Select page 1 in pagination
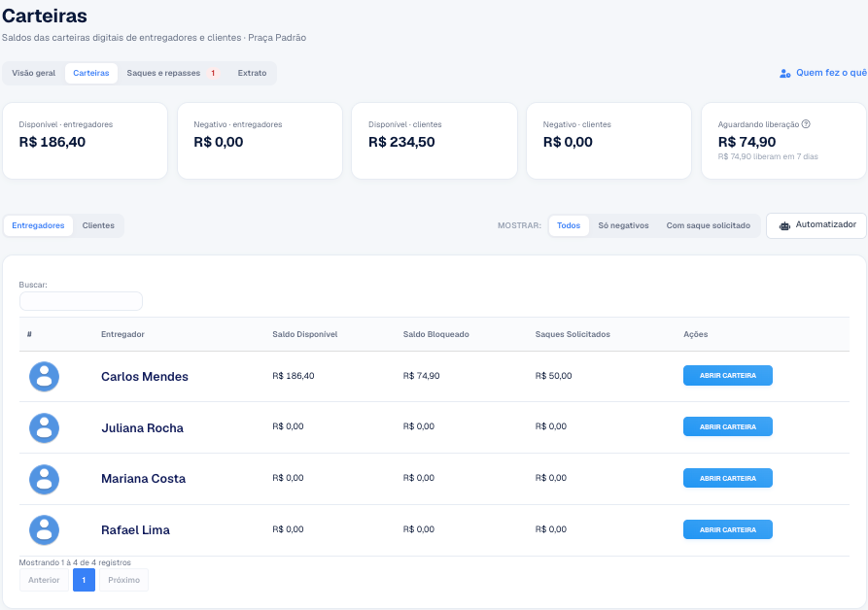The width and height of the screenshot is (868, 610). point(85,580)
